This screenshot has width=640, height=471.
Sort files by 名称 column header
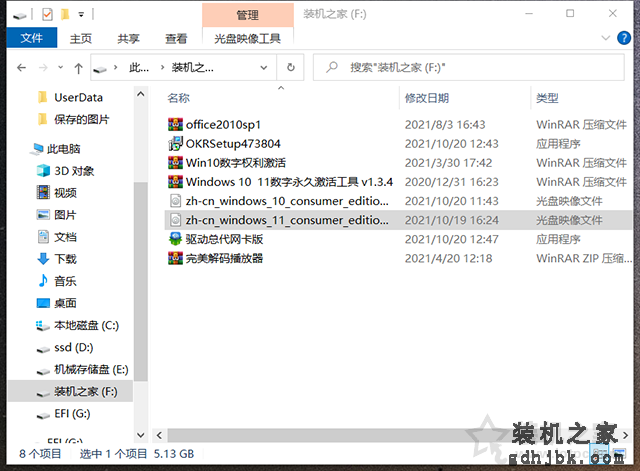(179, 98)
